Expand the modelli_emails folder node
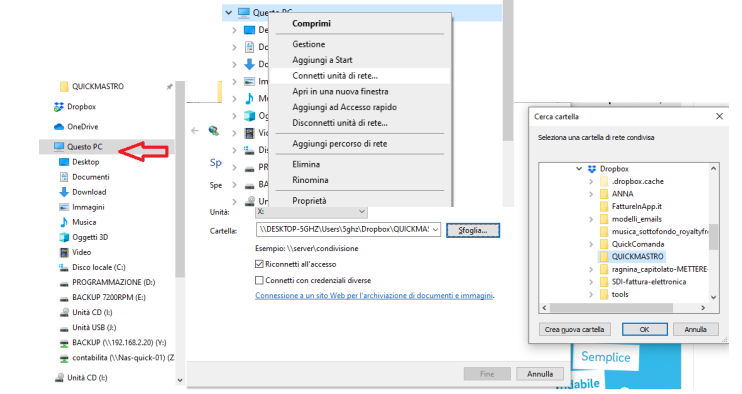This screenshot has width=742, height=394. tap(591, 219)
